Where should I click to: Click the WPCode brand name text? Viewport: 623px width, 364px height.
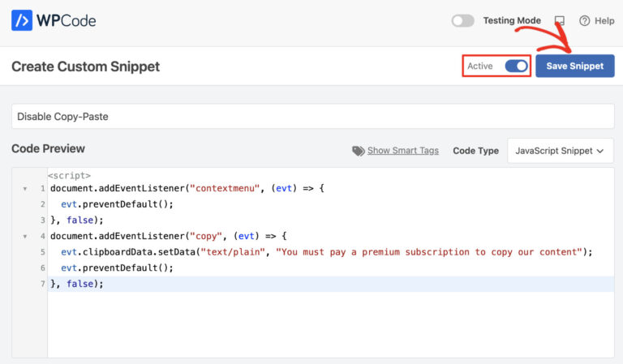pyautogui.click(x=66, y=20)
